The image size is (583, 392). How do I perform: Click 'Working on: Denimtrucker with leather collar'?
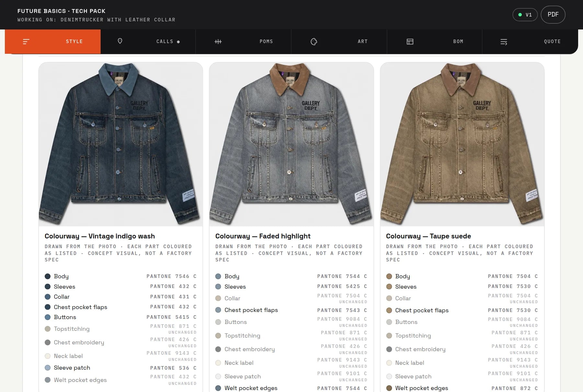coord(97,20)
